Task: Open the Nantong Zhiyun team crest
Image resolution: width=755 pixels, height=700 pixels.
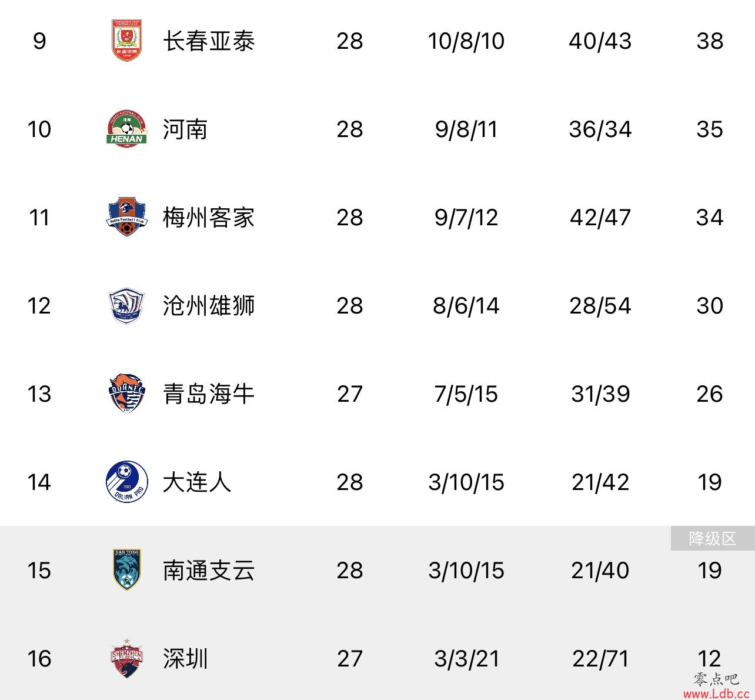Action: pos(127,569)
